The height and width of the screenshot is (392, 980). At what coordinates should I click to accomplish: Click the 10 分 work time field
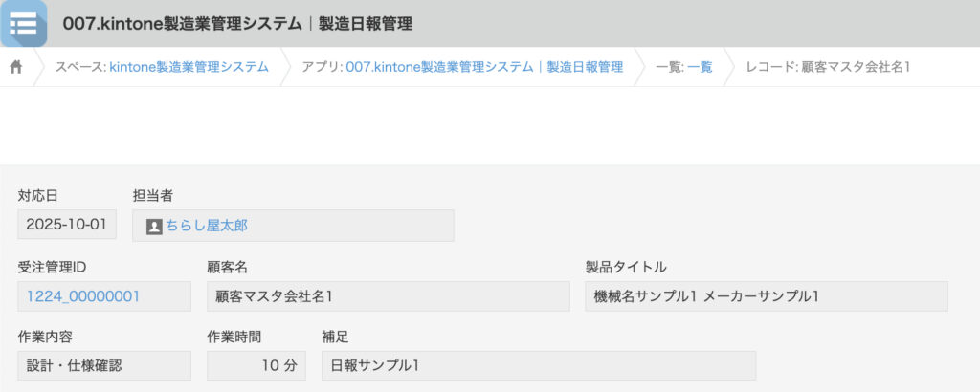[x=255, y=365]
